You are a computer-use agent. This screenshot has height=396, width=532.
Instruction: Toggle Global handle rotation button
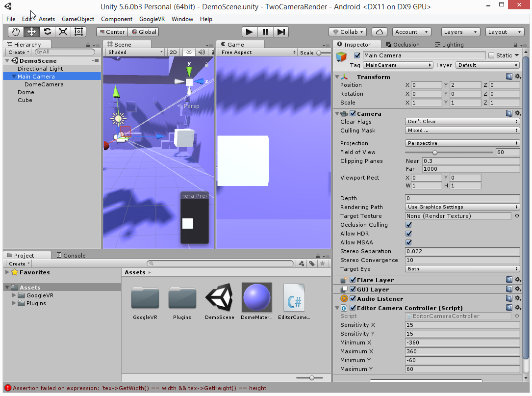144,32
